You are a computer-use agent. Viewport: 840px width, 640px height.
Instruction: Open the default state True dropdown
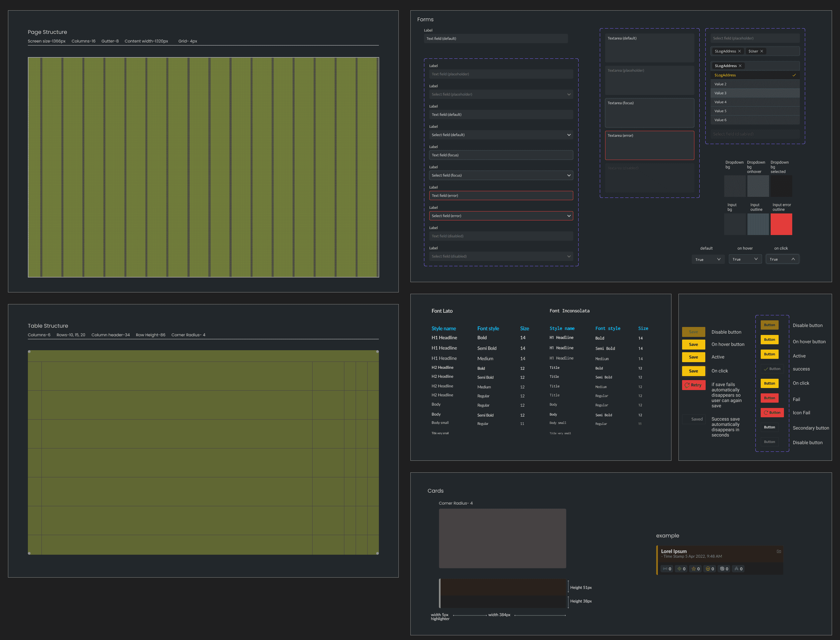[719, 260]
